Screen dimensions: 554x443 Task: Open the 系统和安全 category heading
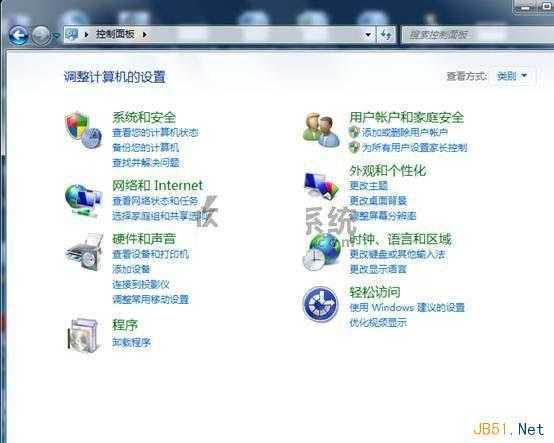[x=144, y=117]
